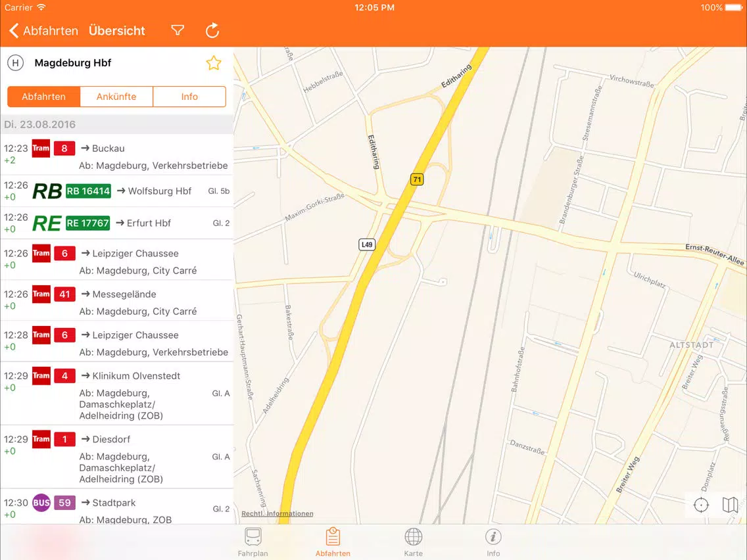
Task: Refresh departures with the reload icon
Action: 212,30
